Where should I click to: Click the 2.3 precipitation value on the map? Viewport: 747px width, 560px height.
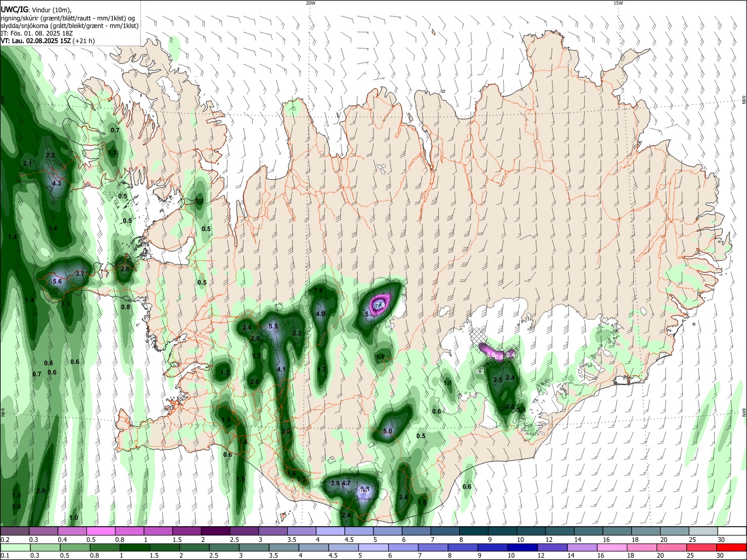tap(50, 156)
